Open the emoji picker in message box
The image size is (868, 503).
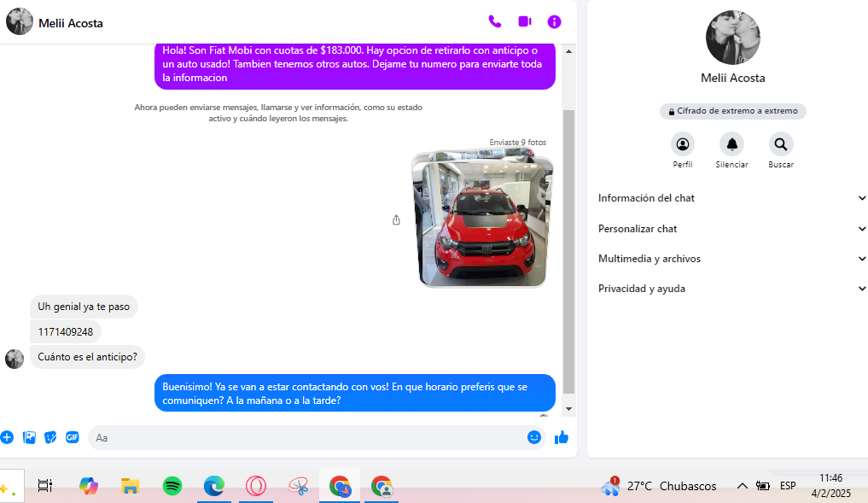coord(534,437)
